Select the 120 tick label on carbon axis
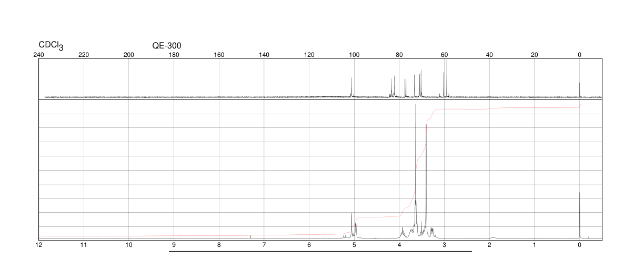 [309, 55]
